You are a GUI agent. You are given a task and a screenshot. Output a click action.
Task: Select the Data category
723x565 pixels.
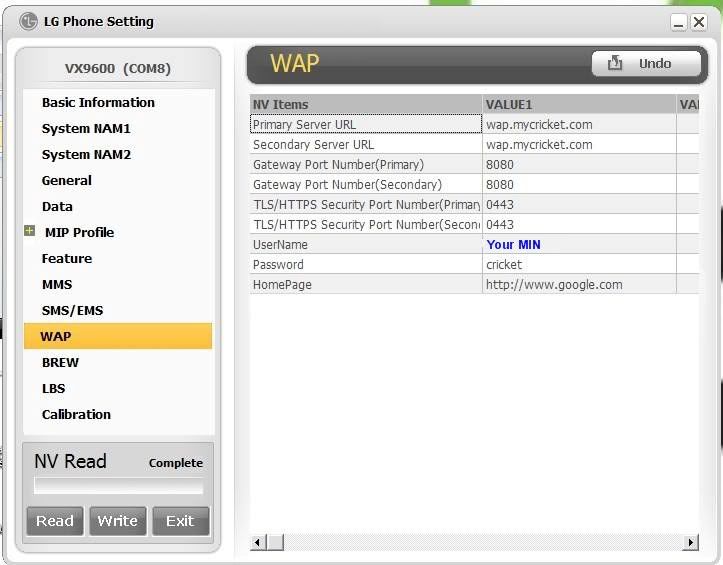click(x=57, y=206)
